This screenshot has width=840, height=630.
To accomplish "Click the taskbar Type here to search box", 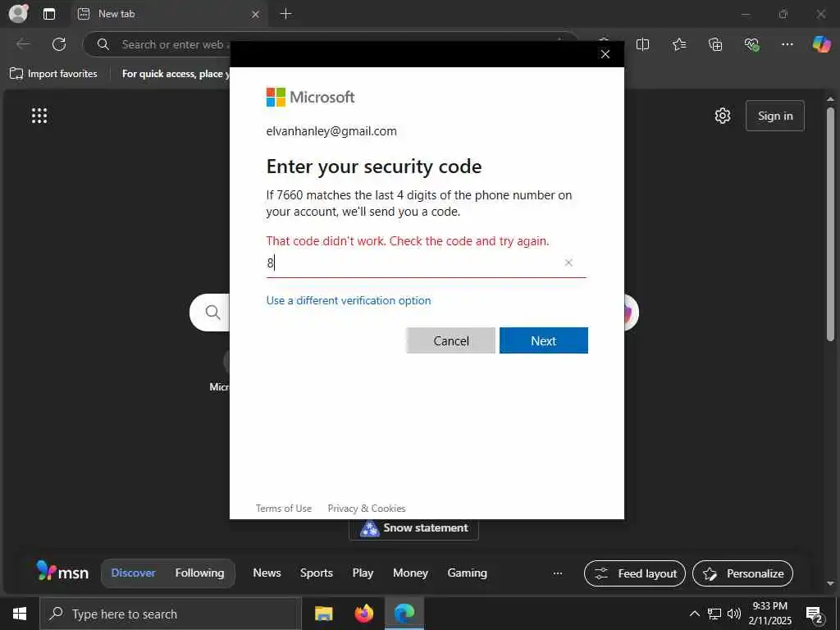I will tap(171, 614).
